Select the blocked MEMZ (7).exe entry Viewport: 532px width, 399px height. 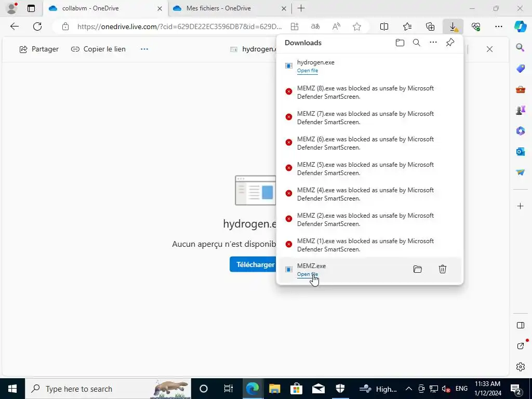[370, 118]
